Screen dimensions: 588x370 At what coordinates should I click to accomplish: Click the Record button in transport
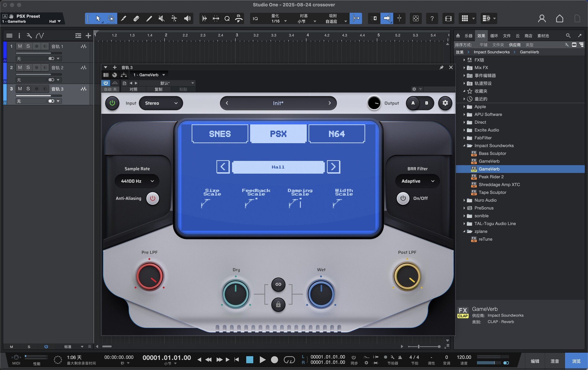(274, 360)
